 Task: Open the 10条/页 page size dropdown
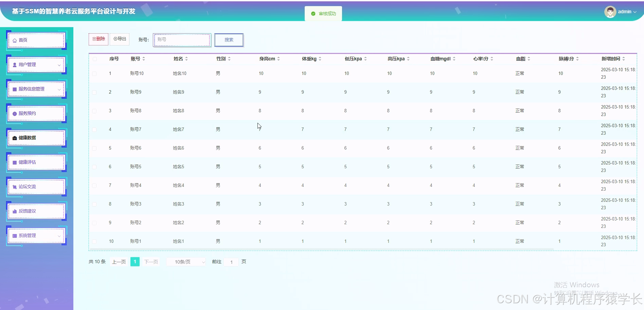pyautogui.click(x=186, y=262)
